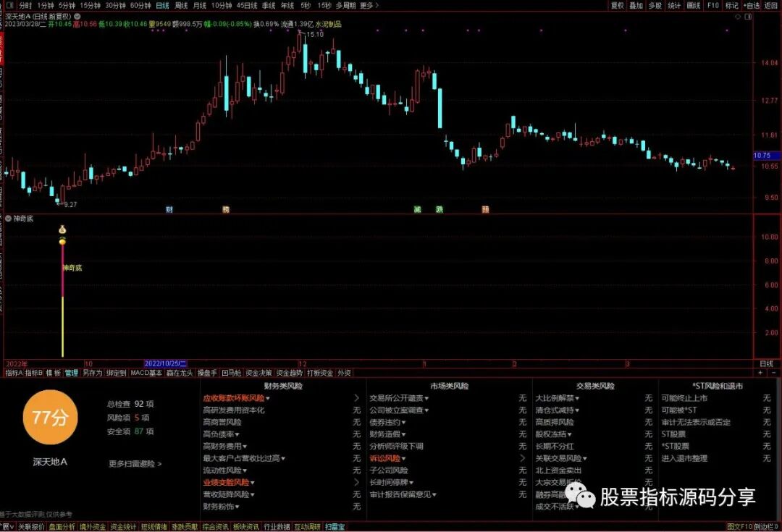Click the orange marker right of 跌
Viewport: 782px width, 532px height.
485,209
